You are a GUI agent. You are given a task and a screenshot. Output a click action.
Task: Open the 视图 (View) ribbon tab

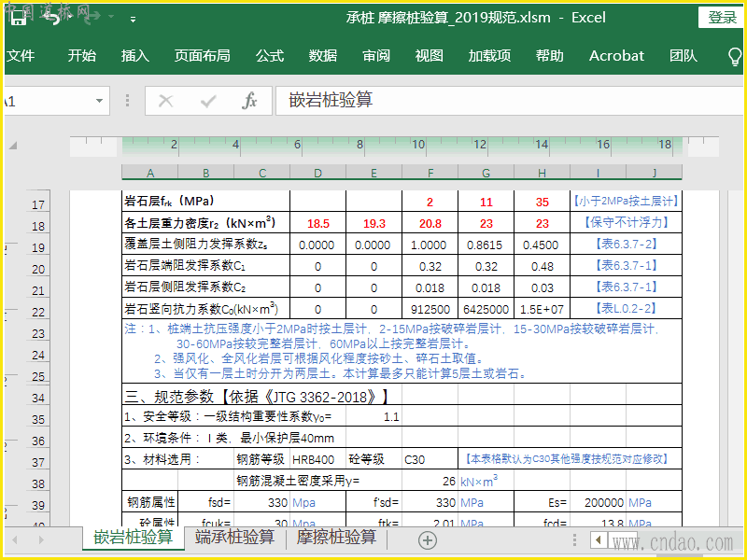(x=430, y=56)
